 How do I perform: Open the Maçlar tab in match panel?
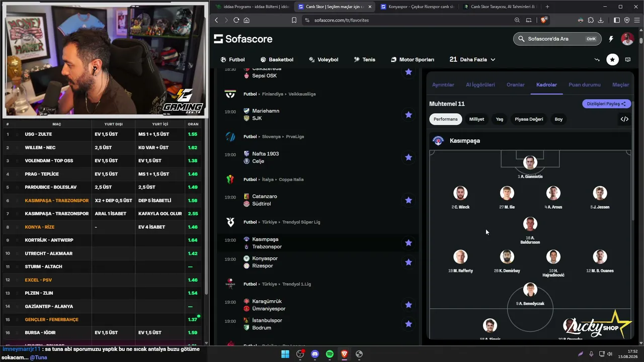coord(620,84)
